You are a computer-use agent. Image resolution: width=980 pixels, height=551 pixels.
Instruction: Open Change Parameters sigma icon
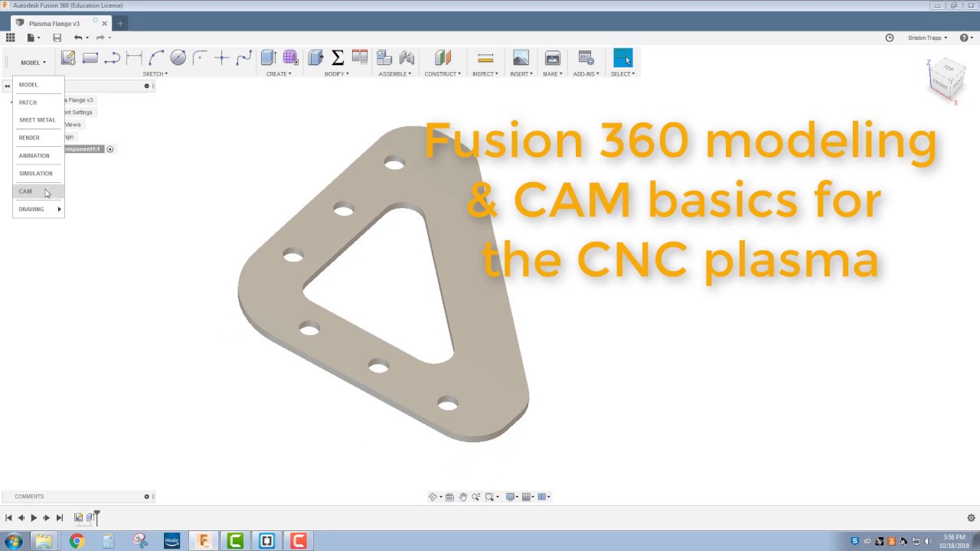click(338, 57)
